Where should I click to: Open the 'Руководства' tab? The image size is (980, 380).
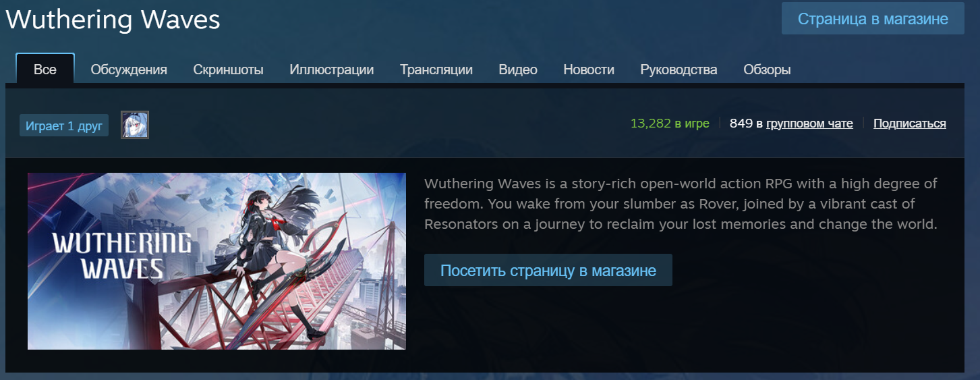pos(679,70)
